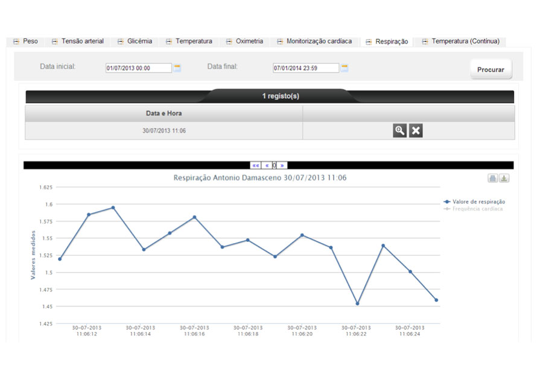The width and height of the screenshot is (543, 392).
Task: Go to next page arrow
Action: [282, 165]
